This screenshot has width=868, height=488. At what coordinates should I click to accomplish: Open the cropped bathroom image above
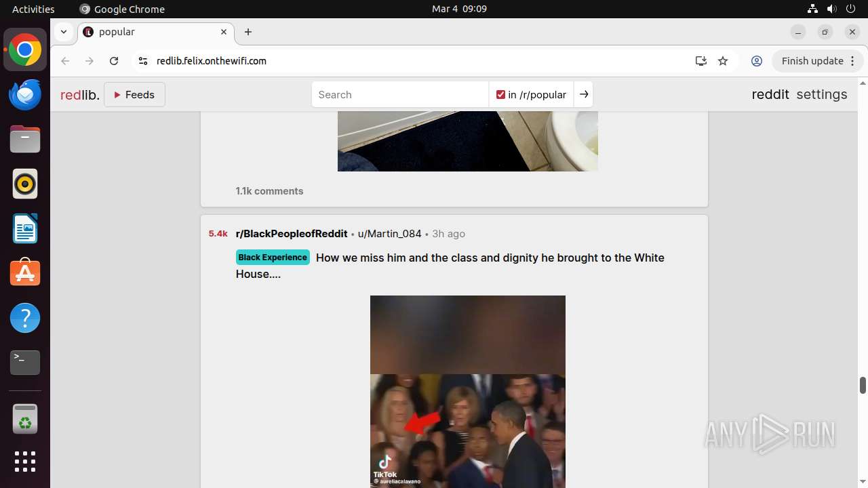tap(468, 141)
